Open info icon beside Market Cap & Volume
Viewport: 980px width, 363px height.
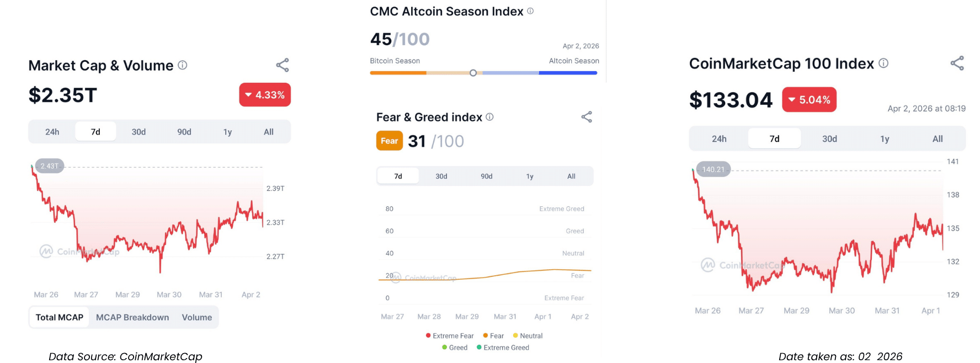(183, 65)
